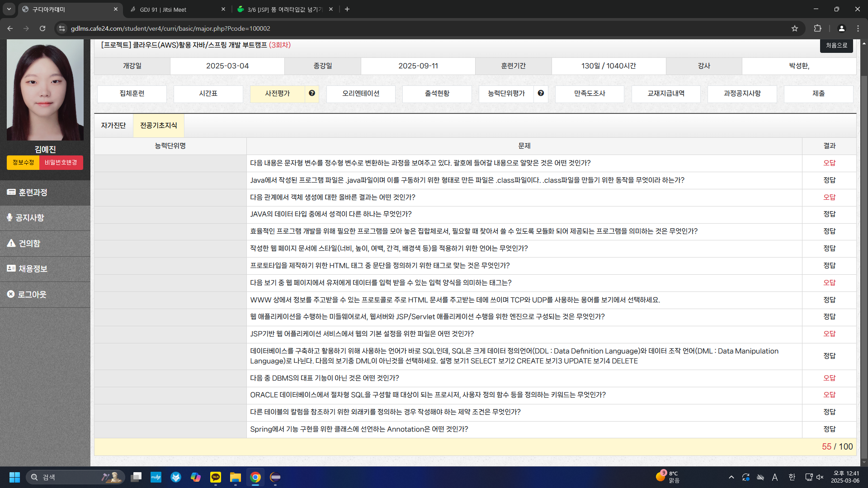The height and width of the screenshot is (488, 868).
Task: Reload the page with the refresh icon
Action: [42, 28]
